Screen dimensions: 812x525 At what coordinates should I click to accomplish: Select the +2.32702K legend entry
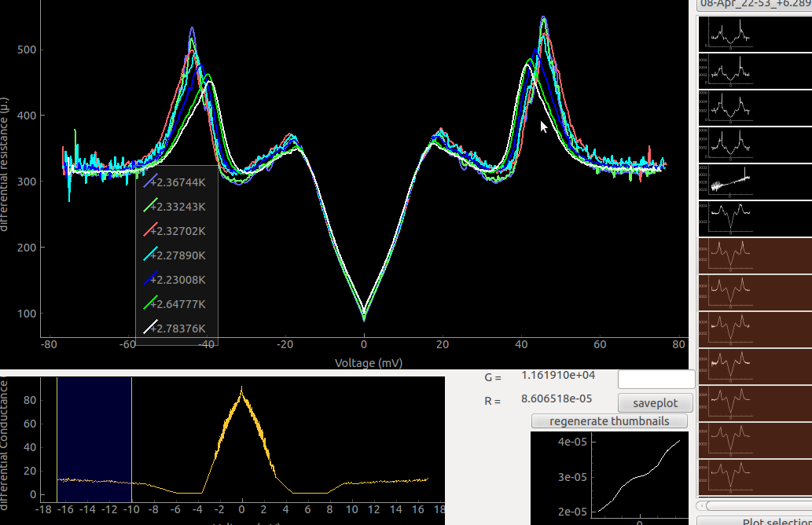175,231
